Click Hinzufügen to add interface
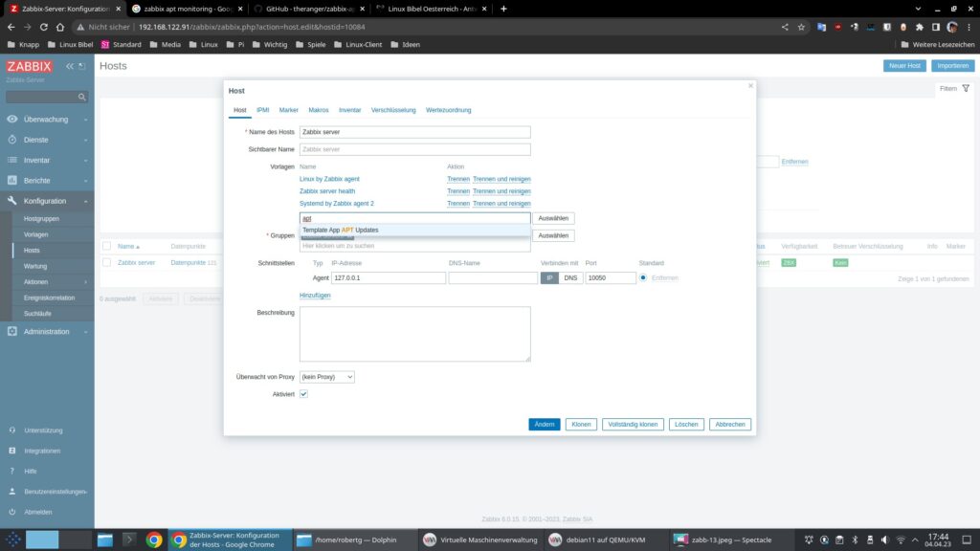This screenshot has width=980, height=551. coord(315,296)
